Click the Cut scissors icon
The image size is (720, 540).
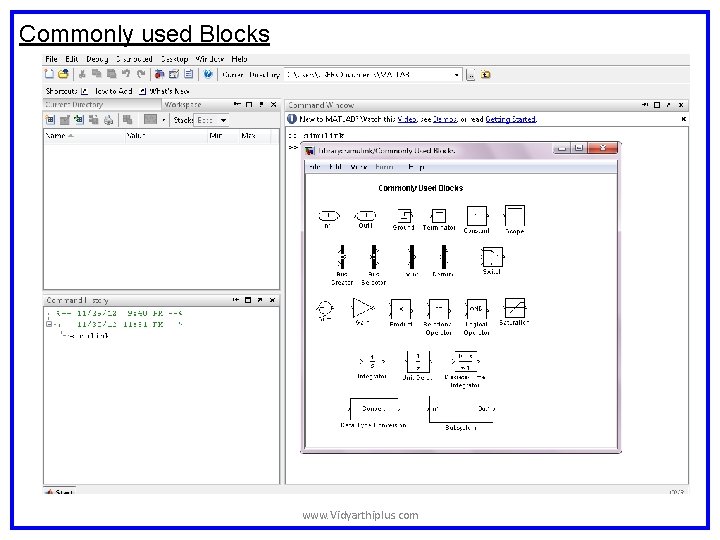82,74
